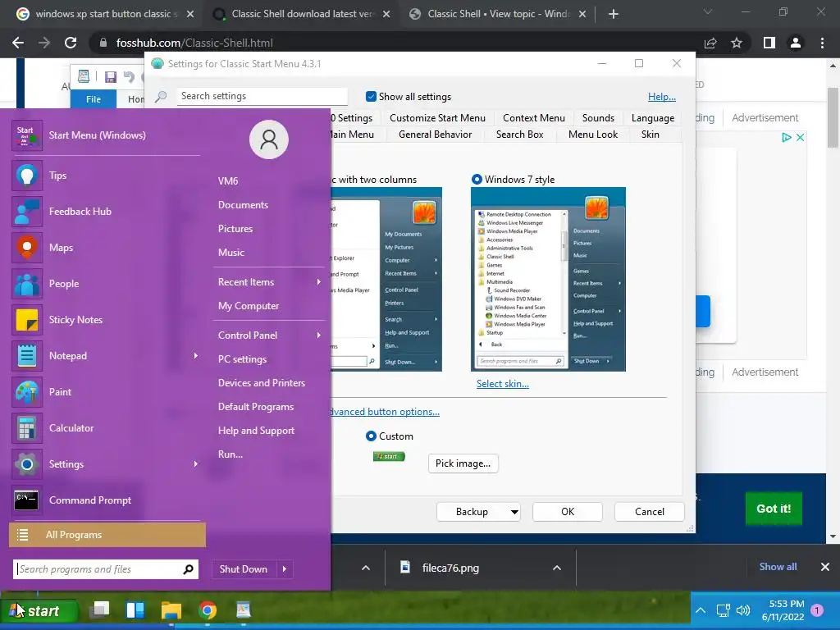Expand Recent Items submenu arrow
840x630 pixels.
319,282
